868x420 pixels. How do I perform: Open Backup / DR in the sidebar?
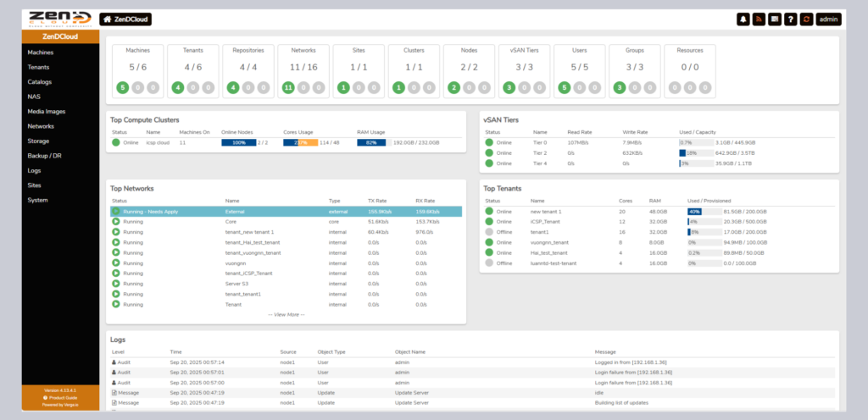click(x=44, y=156)
